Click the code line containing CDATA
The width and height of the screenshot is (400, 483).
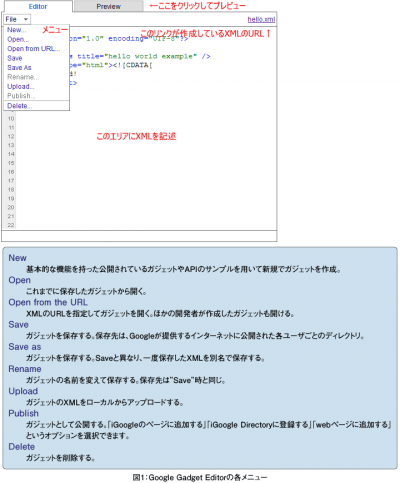[111, 65]
